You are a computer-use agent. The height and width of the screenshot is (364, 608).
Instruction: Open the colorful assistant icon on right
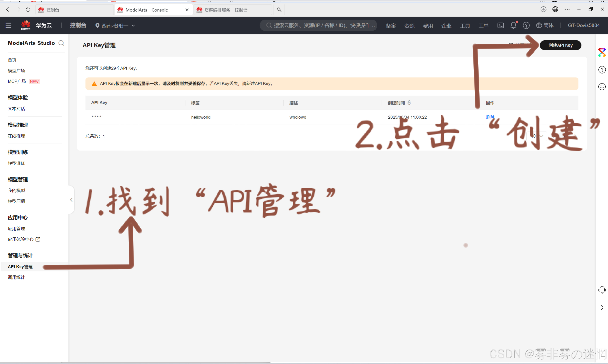click(602, 53)
